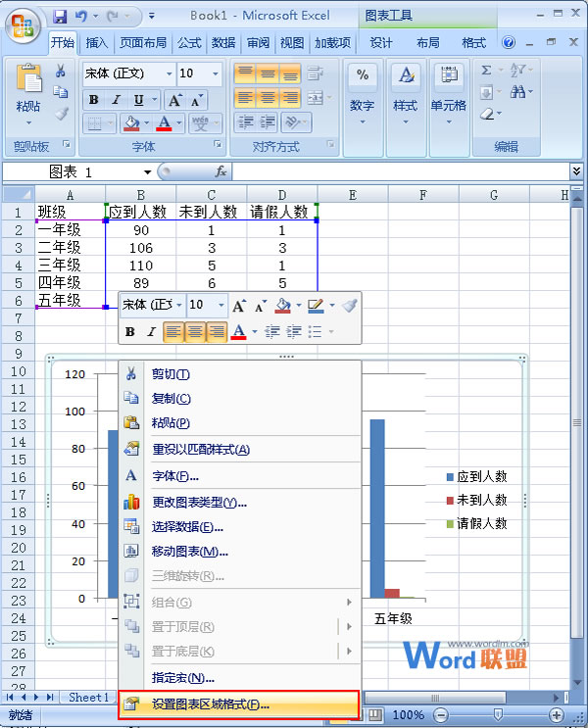Toggle center alignment on mini toolbar
588x728 pixels.
(x=195, y=331)
